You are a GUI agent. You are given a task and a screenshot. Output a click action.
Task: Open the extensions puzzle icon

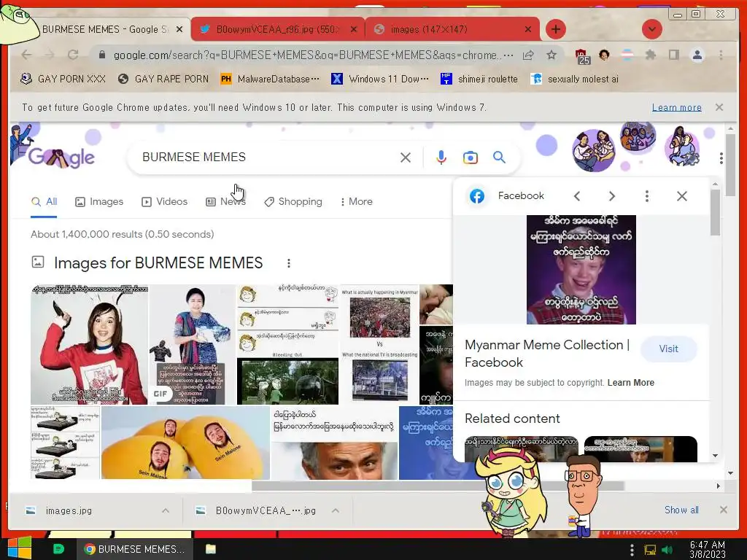pos(650,55)
